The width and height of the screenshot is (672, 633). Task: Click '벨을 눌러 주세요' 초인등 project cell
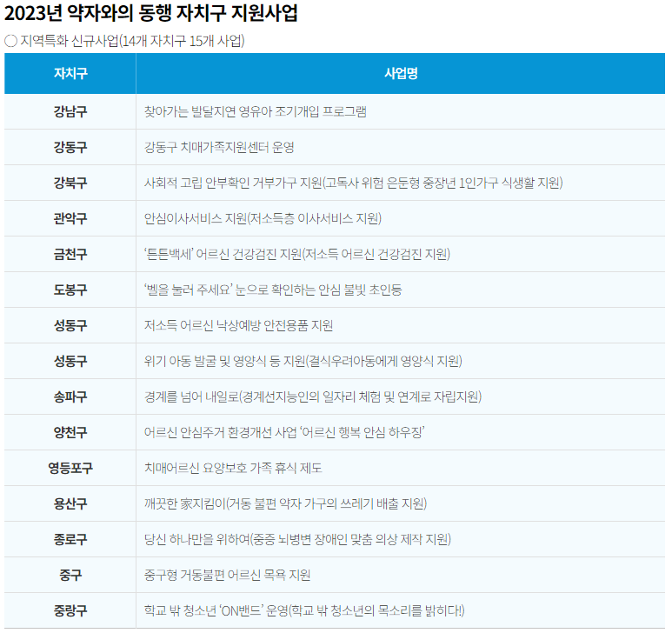pos(401,290)
